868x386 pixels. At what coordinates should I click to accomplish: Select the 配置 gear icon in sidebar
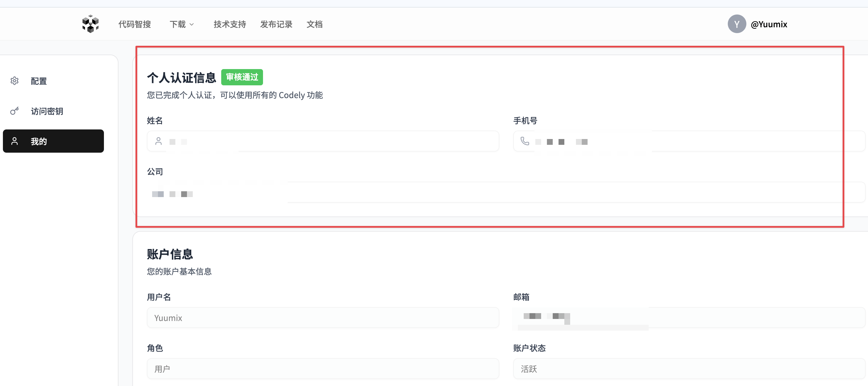coord(15,81)
